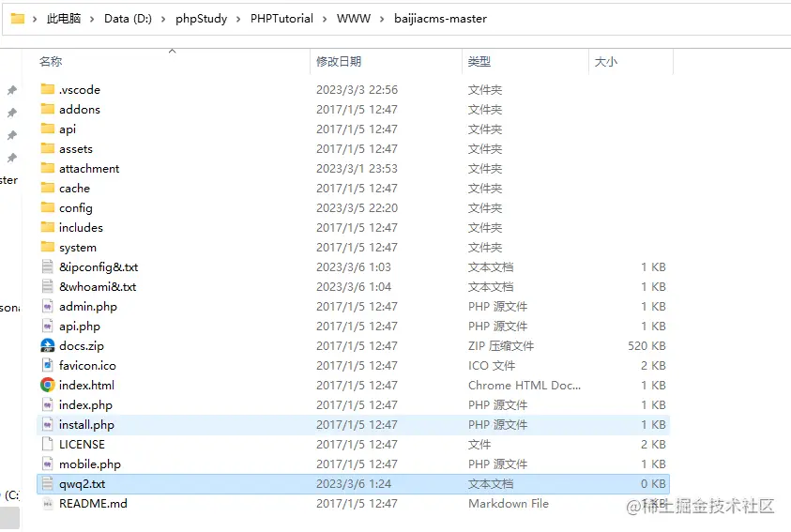791x532 pixels.
Task: Select the install.php file name
Action: pyautogui.click(x=86, y=424)
